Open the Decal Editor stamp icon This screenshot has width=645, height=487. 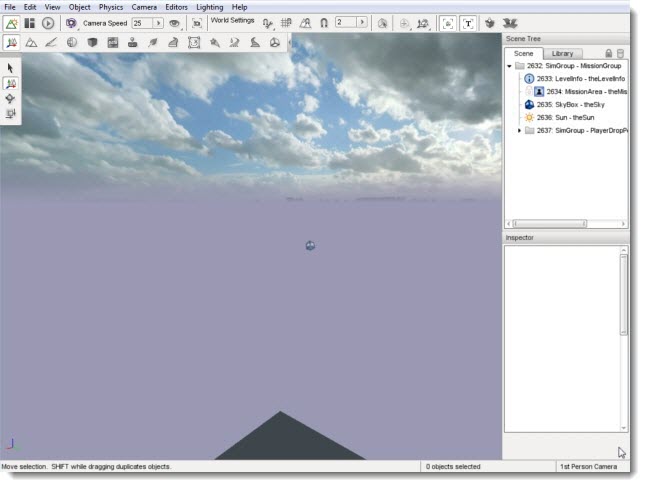[132, 42]
